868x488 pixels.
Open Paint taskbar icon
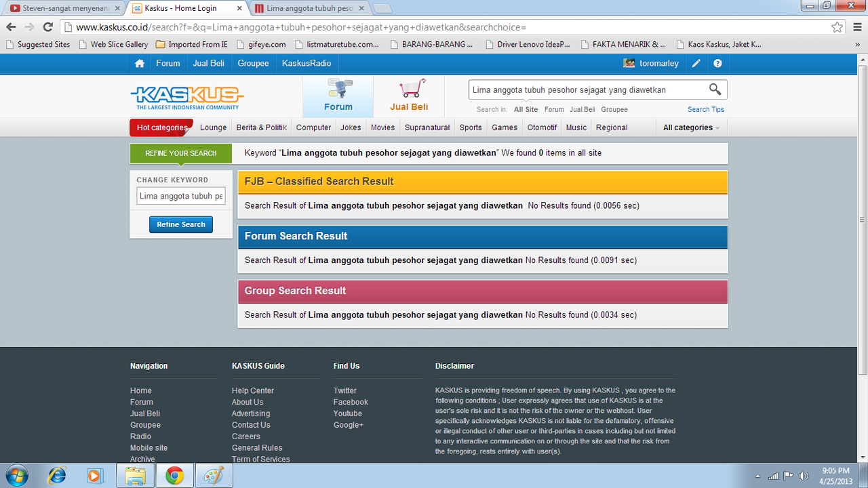click(214, 476)
